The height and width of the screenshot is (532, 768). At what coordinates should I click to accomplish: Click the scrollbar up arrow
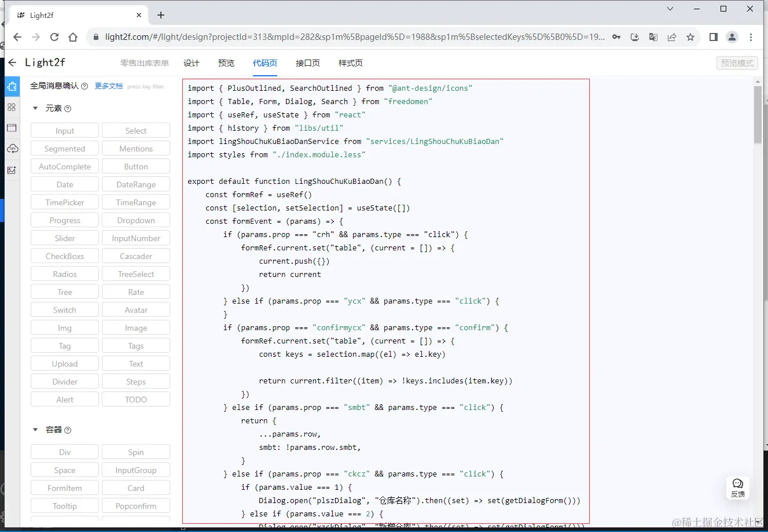click(x=758, y=83)
